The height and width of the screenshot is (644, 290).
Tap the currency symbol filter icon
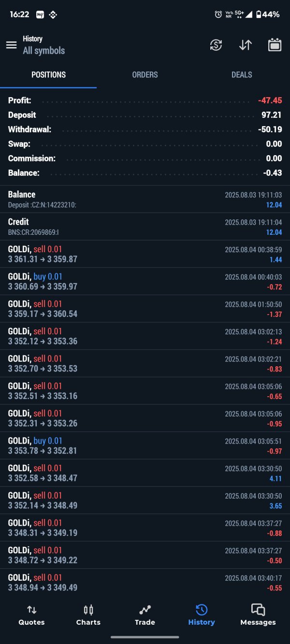pyautogui.click(x=216, y=45)
